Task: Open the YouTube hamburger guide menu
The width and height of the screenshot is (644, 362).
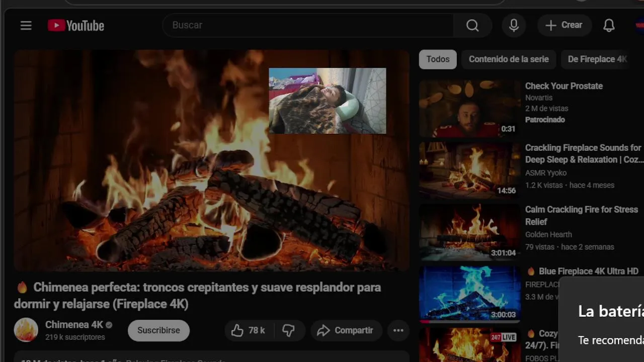Action: pyautogui.click(x=26, y=25)
